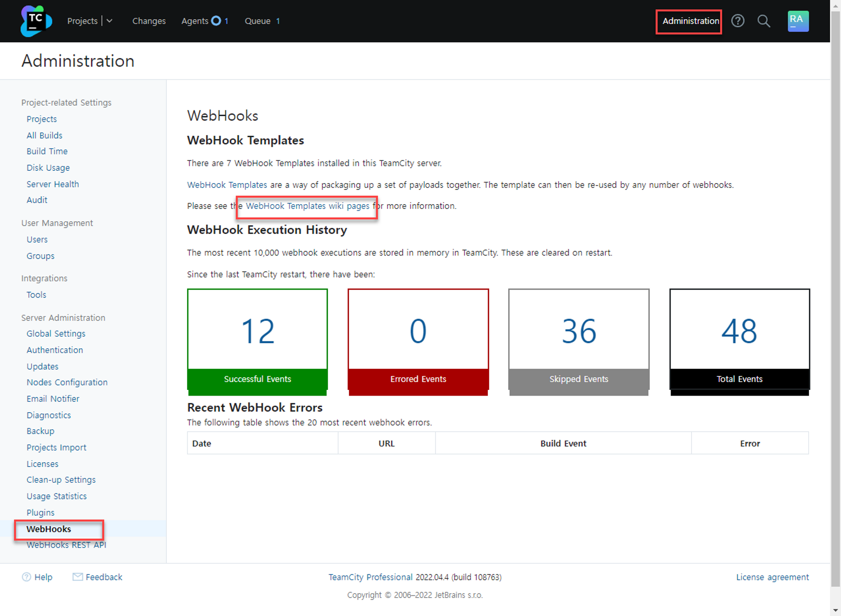Click the Feedback envelope icon

(x=78, y=577)
